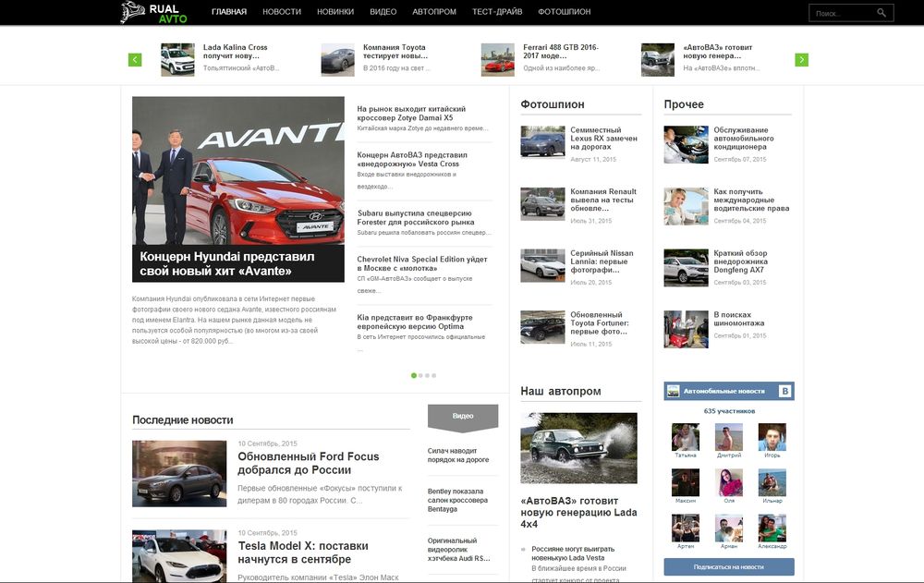Click the Lada 4x4 splash image
The image size is (924, 583).
coord(578,448)
